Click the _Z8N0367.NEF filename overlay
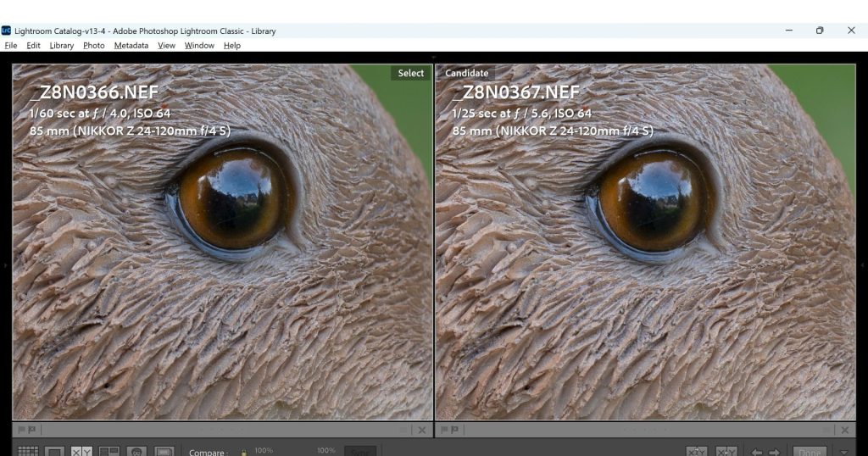This screenshot has width=868, height=456. (516, 92)
